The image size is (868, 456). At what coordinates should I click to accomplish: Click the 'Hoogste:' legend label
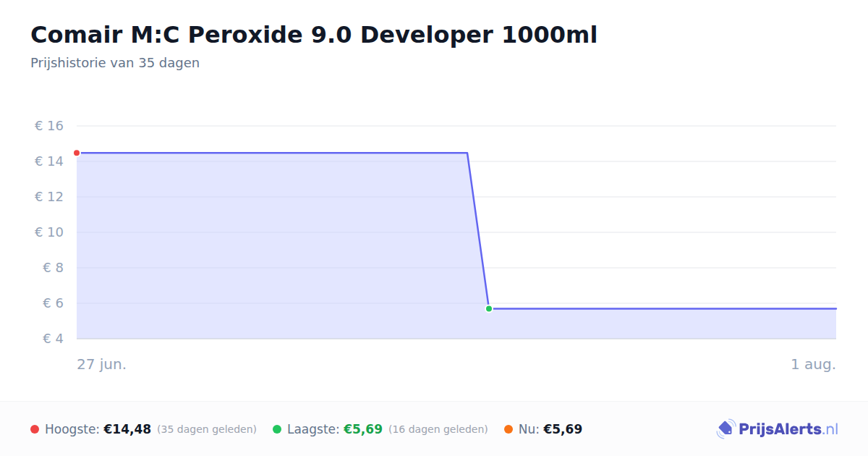72,429
